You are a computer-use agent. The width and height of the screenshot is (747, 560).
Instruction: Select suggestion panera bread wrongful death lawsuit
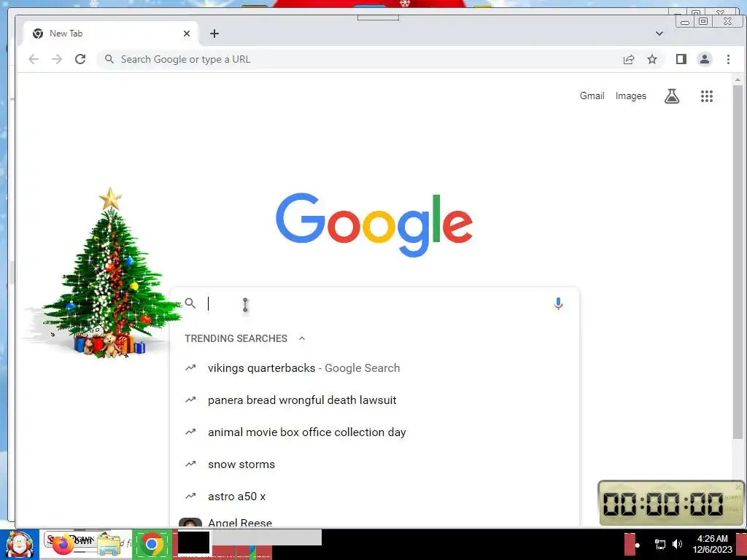coord(374,400)
